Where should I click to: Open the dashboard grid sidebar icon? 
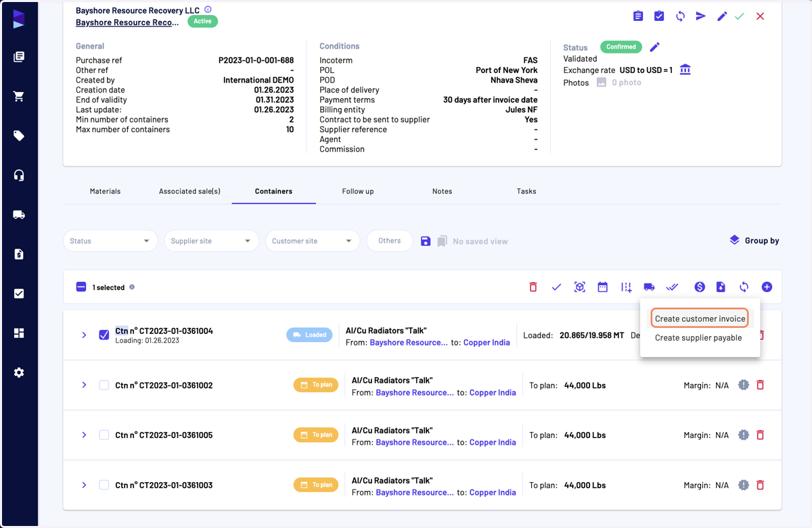(x=19, y=333)
